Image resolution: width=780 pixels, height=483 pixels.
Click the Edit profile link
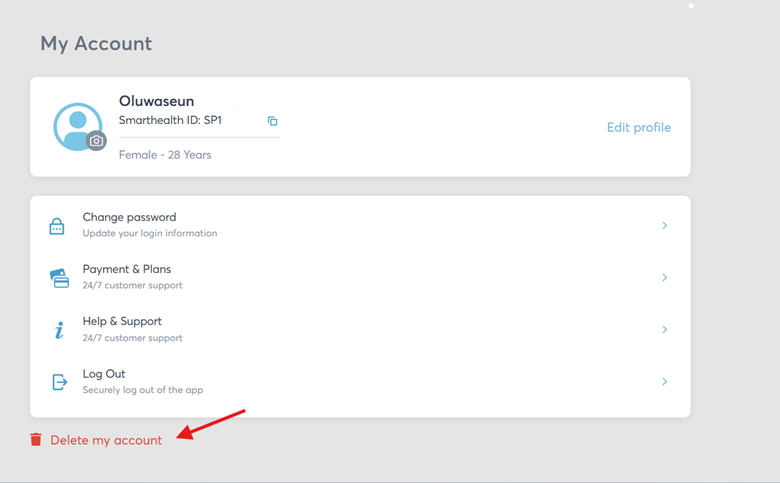[x=638, y=128]
